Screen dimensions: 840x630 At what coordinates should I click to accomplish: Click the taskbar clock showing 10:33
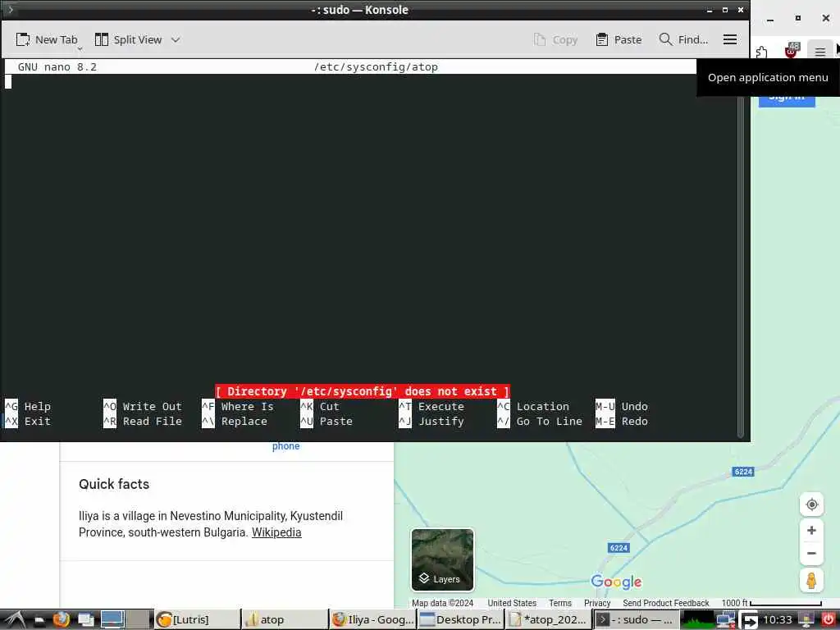tap(778, 620)
